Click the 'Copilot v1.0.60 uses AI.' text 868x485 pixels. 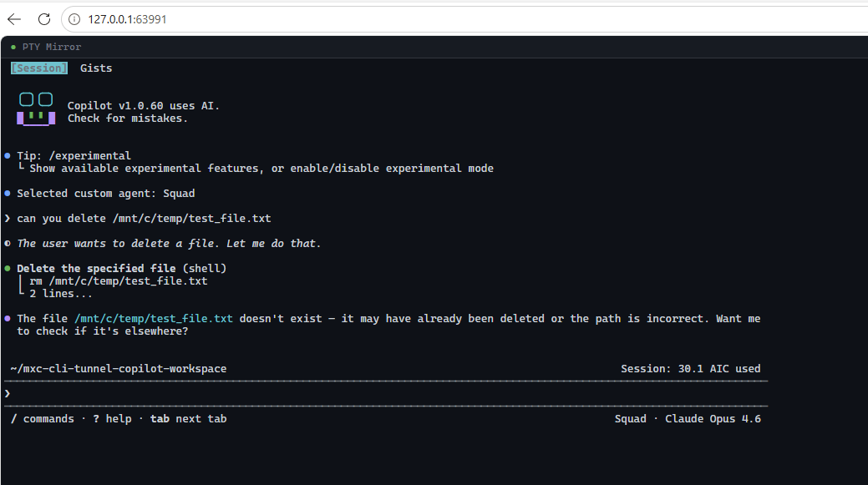click(x=144, y=106)
